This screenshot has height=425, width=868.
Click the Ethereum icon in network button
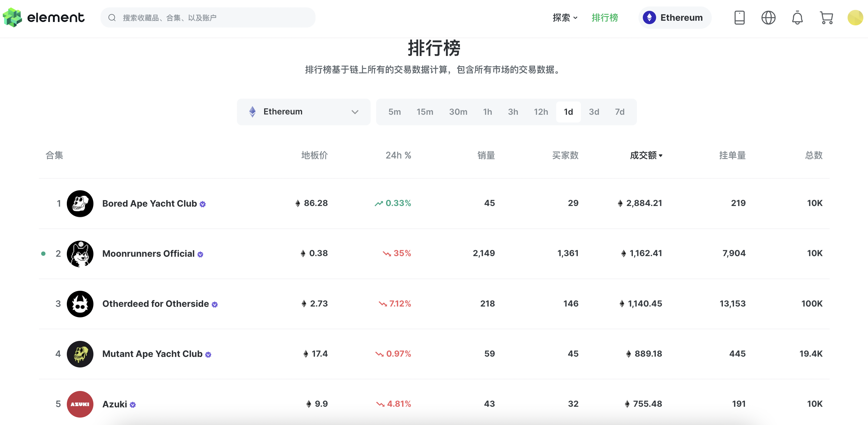click(x=649, y=18)
